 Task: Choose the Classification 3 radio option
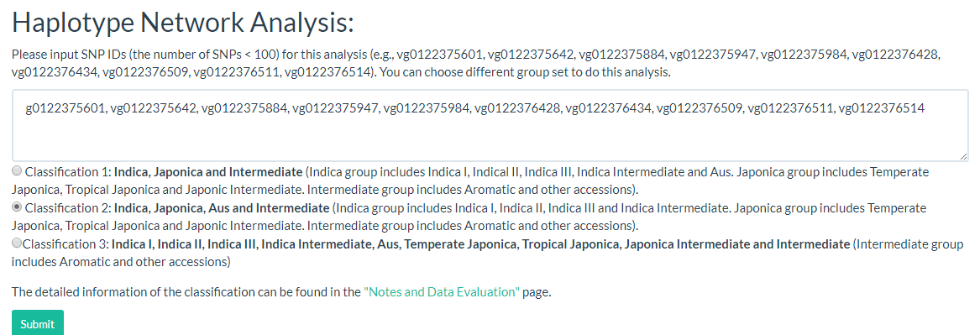17,243
